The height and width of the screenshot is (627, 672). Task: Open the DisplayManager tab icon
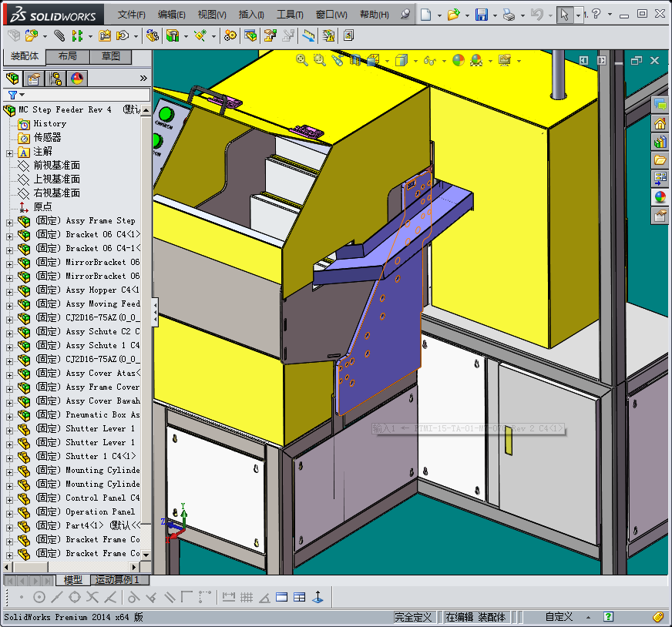(x=77, y=79)
